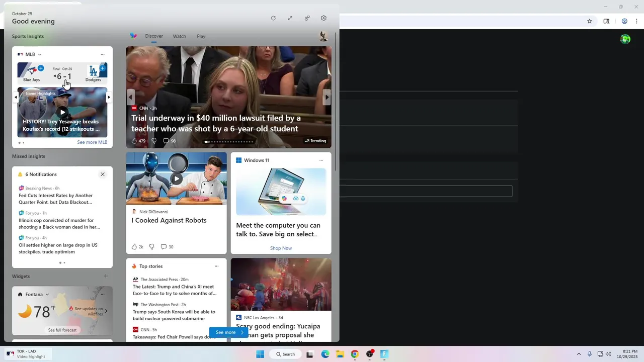Open Fontana weather widget options

[103, 295]
